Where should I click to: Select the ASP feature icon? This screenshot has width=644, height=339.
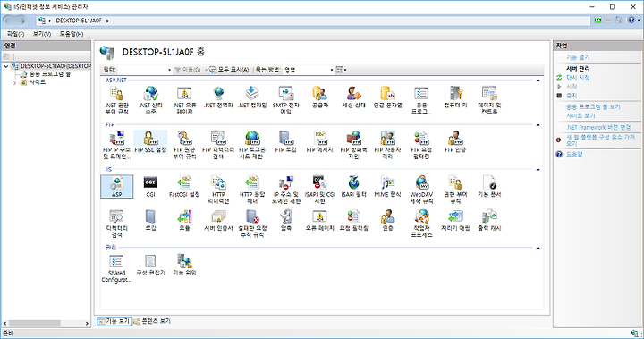(116, 187)
